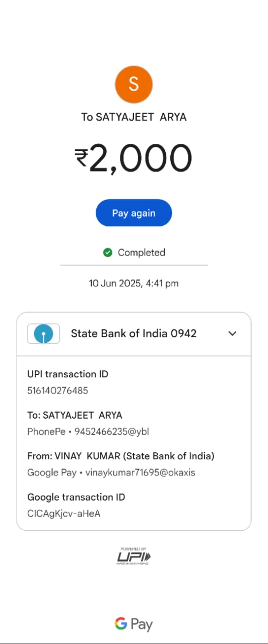Select Google transaction ID CICAgKjcv-aHeA
Image resolution: width=268 pixels, height=644 pixels.
(64, 513)
